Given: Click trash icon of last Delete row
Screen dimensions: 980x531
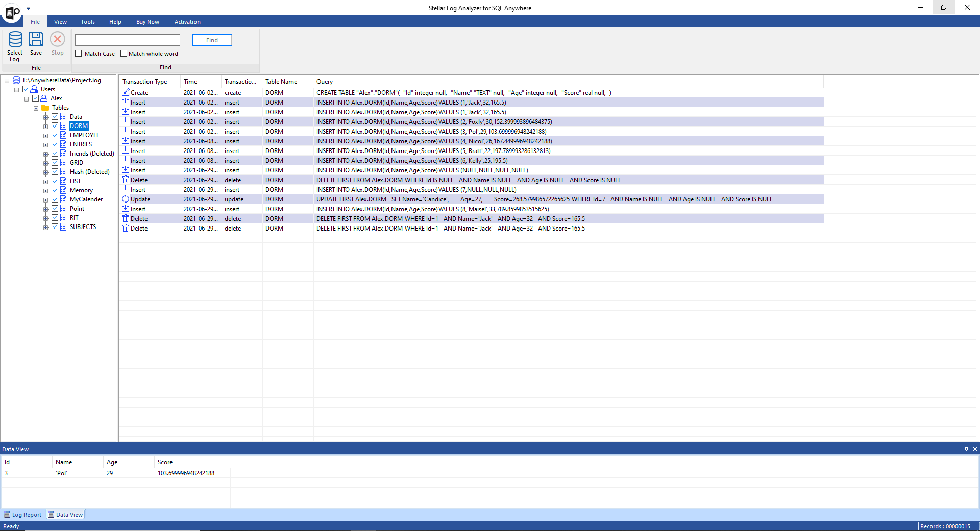Looking at the screenshot, I should click(126, 228).
